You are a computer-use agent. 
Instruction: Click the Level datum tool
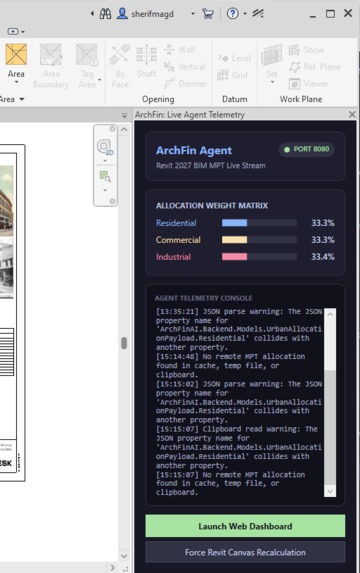point(234,58)
